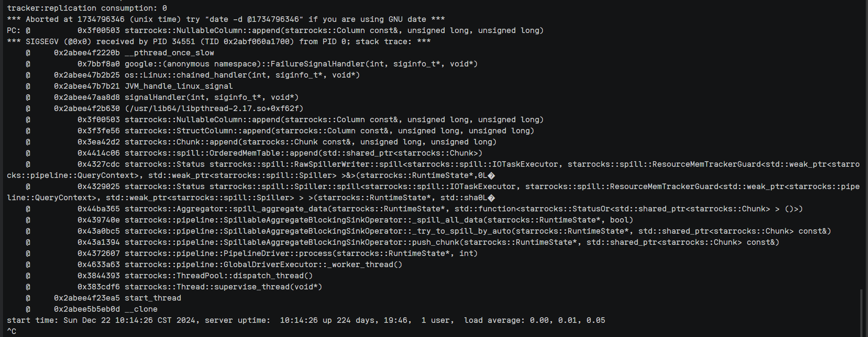Click PID 34551 in the SIGSEGV line
The height and width of the screenshot is (337, 868).
pyautogui.click(x=174, y=42)
